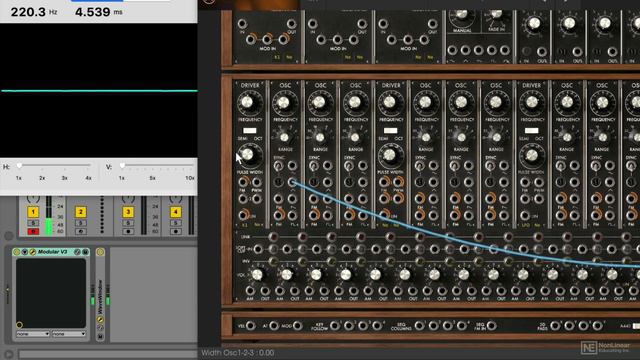The height and width of the screenshot is (360, 640).
Task: Click the vertical zoom V slider handle
Action: click(122, 166)
